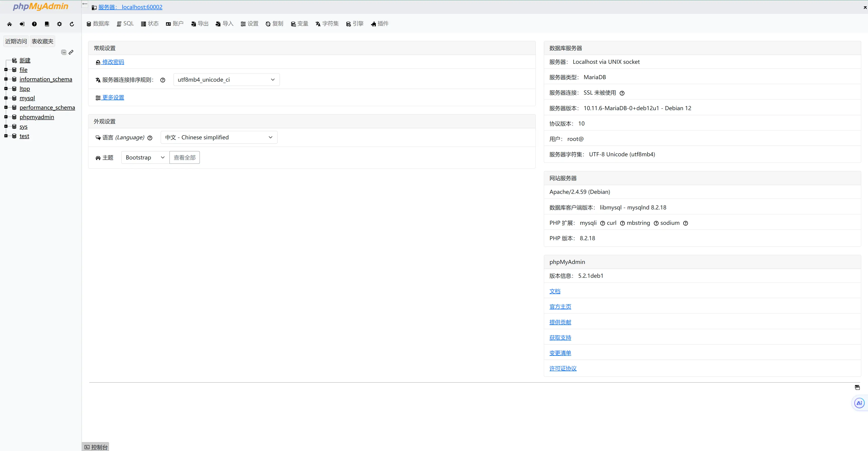This screenshot has width=868, height=451.
Task: Reload navigation panel with refresh icon
Action: pos(72,24)
